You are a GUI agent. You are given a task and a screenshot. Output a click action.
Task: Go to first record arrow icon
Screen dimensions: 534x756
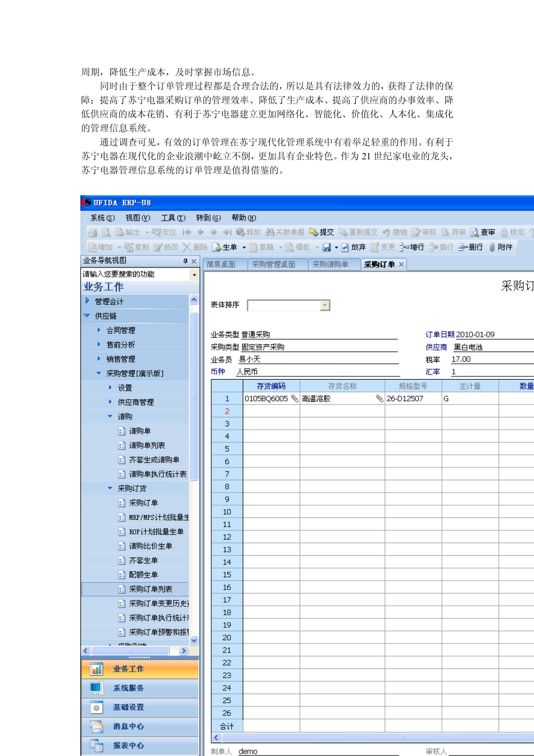[x=187, y=232]
